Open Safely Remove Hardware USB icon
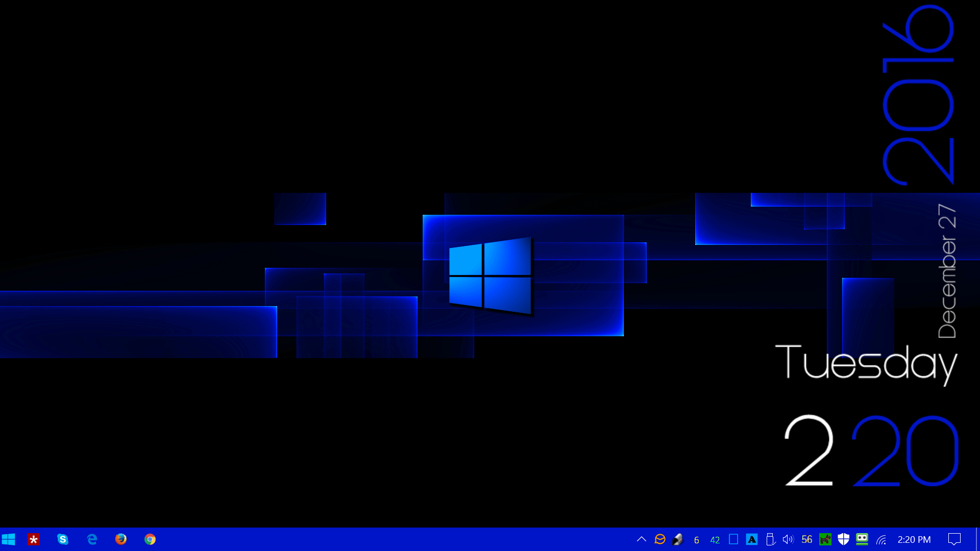Viewport: 980px width, 551px height. 770,539
